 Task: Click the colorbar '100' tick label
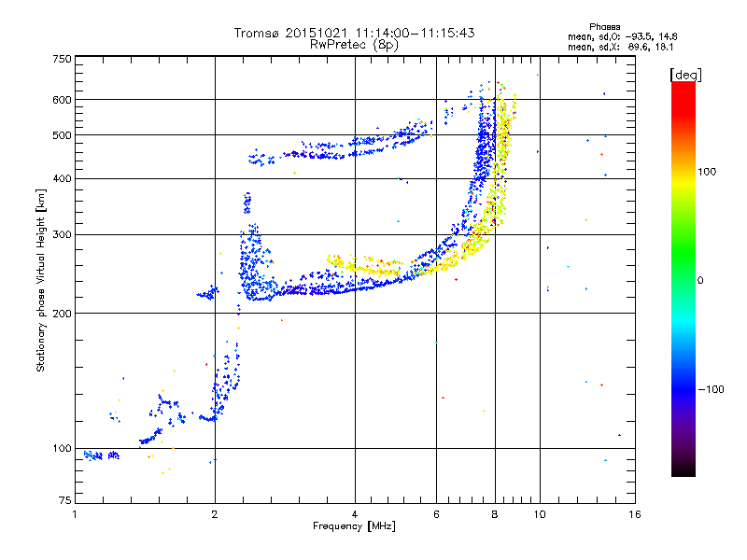[707, 172]
